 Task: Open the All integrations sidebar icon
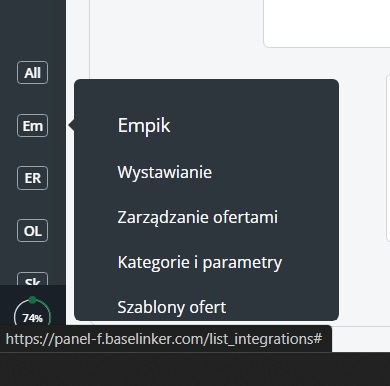tap(32, 73)
